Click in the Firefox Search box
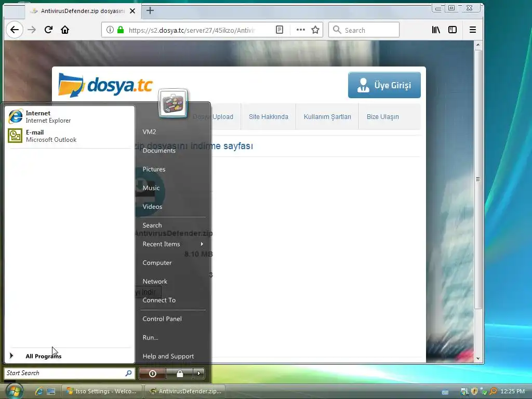This screenshot has width=532, height=399. coord(364,30)
